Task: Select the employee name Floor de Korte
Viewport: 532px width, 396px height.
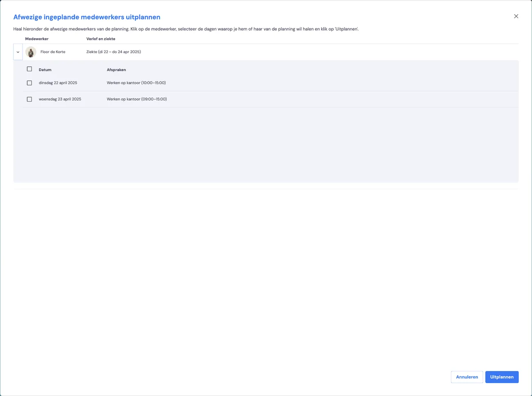Action: click(53, 52)
